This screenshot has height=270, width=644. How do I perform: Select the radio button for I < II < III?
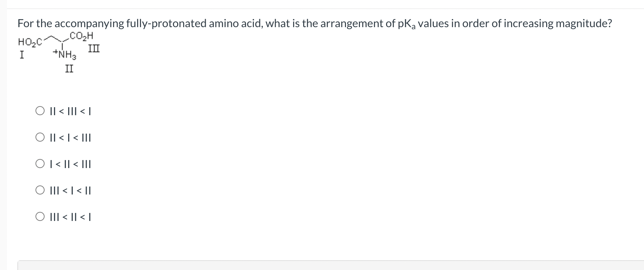pyautogui.click(x=40, y=164)
